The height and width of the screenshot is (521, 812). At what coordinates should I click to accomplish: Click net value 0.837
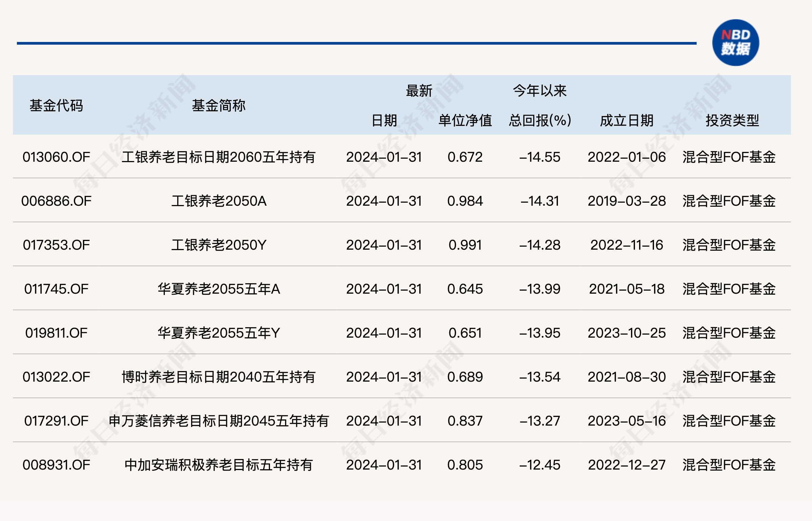(x=465, y=421)
